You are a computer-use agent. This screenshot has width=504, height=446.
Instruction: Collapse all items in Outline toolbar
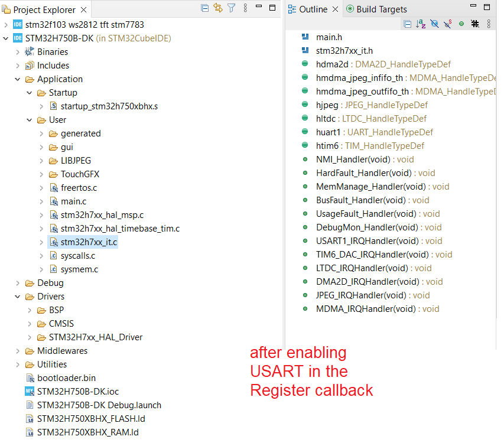(407, 24)
